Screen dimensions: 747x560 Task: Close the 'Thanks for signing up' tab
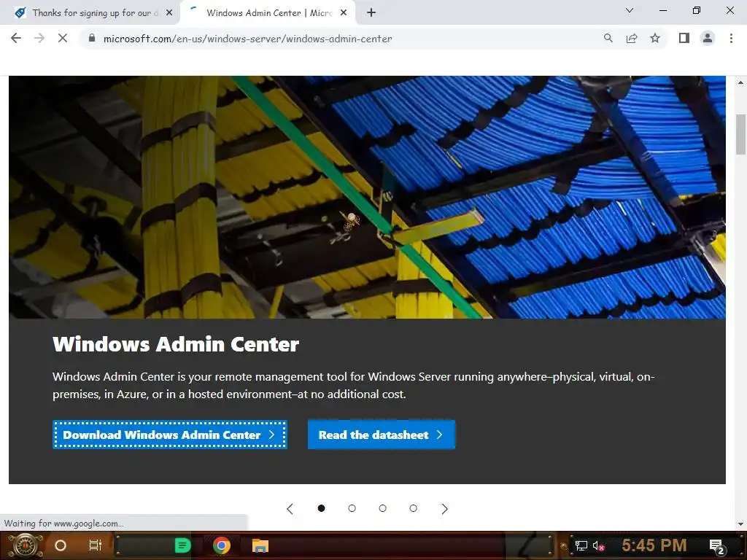coord(169,13)
